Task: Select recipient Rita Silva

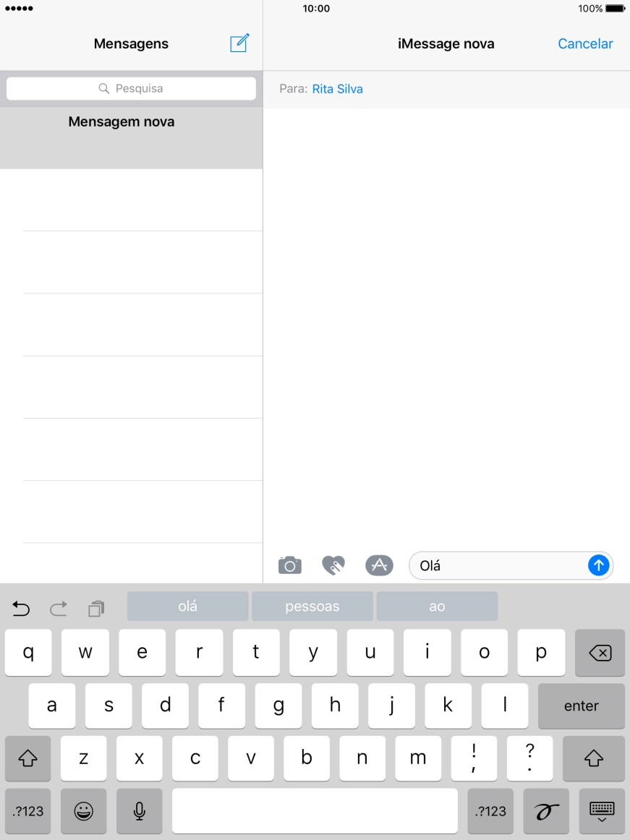Action: pos(337,88)
